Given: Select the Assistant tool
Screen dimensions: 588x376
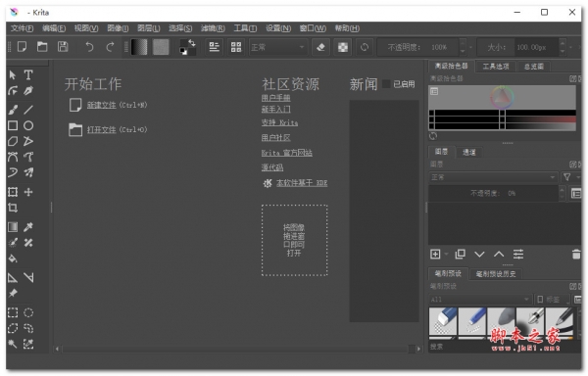Looking at the screenshot, I should coord(13,277).
